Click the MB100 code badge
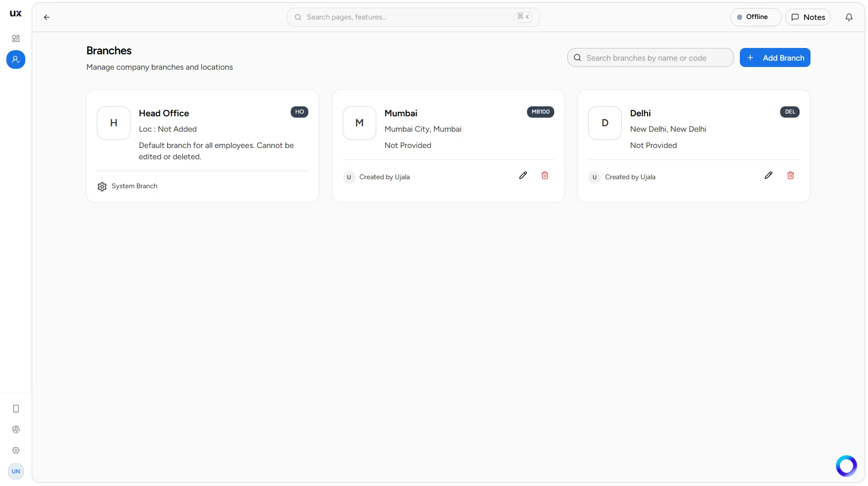 pyautogui.click(x=540, y=112)
